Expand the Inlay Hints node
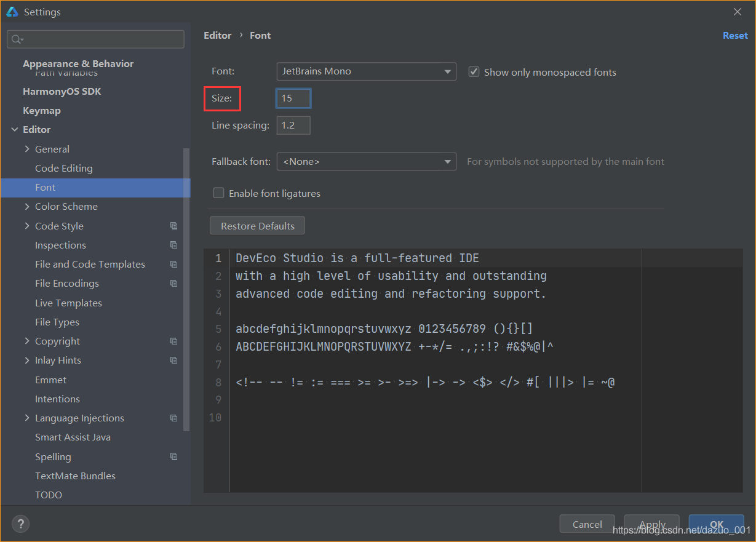Image resolution: width=756 pixels, height=542 pixels. point(27,360)
